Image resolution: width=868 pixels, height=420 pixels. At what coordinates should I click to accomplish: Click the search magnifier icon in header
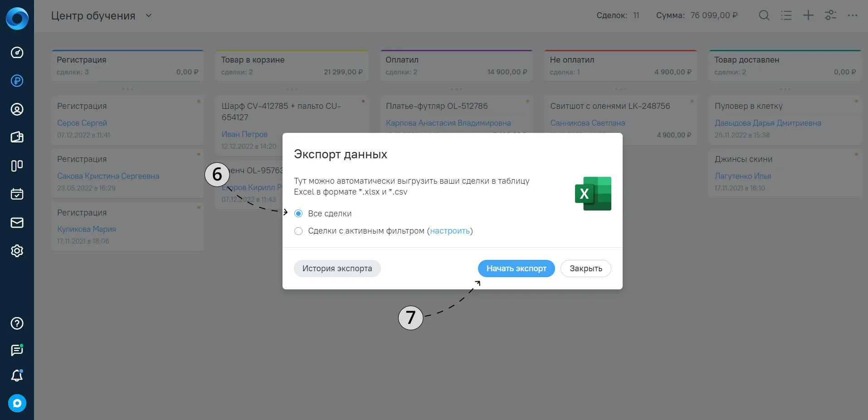[764, 15]
